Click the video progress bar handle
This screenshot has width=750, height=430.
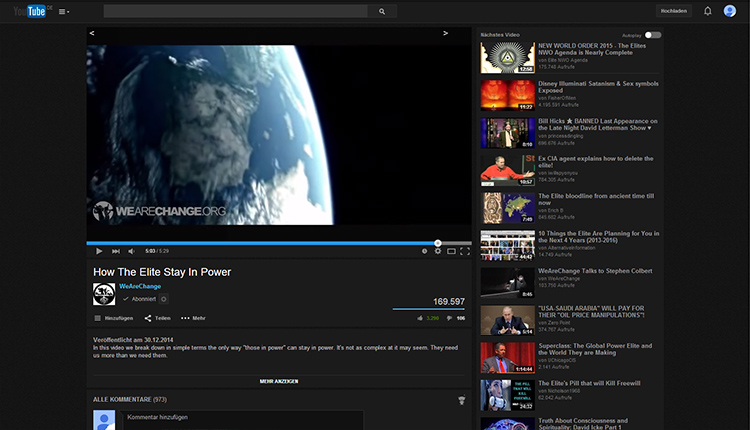(x=438, y=243)
